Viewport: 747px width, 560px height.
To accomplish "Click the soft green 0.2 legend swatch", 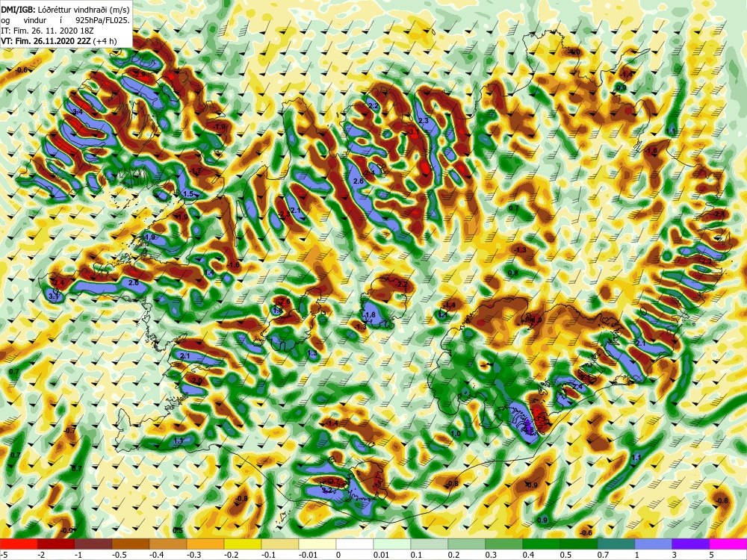I will 467,544.
